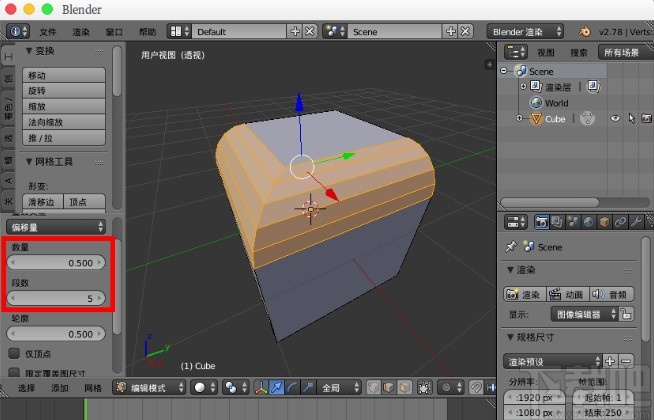The width and height of the screenshot is (654, 420).
Task: Delete the current Scene with X button
Action: pyautogui.click(x=465, y=31)
